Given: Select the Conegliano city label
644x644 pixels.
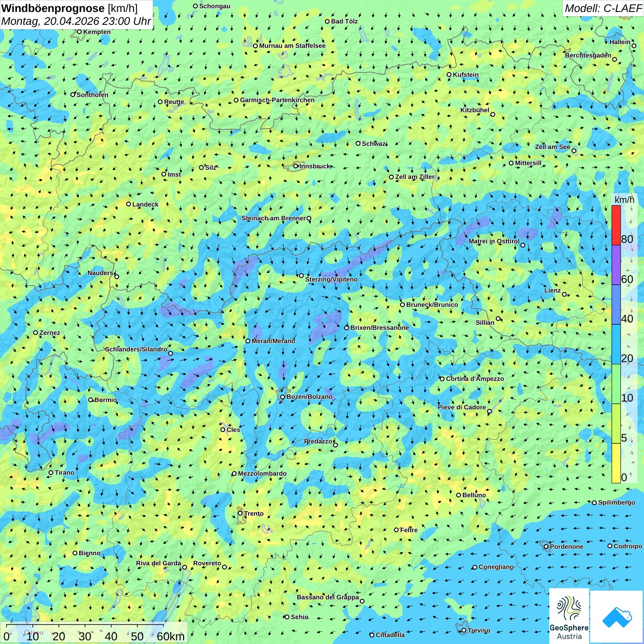Looking at the screenshot, I should point(496,567).
